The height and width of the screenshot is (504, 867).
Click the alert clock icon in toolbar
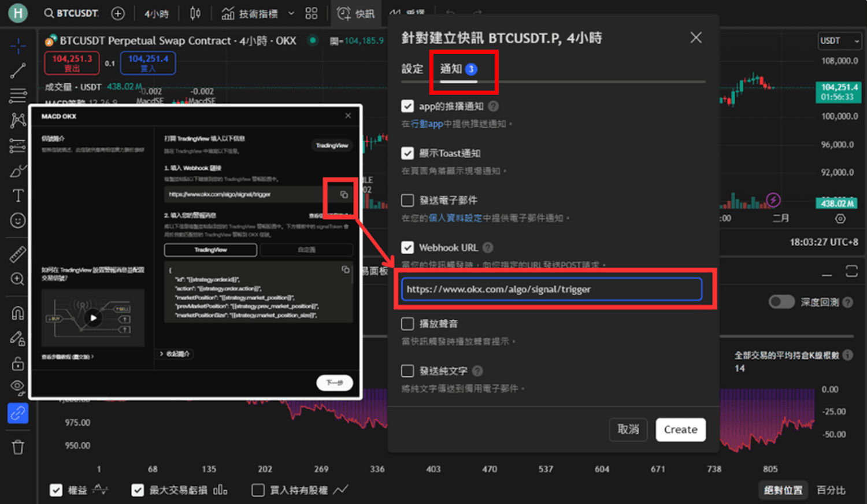click(344, 13)
